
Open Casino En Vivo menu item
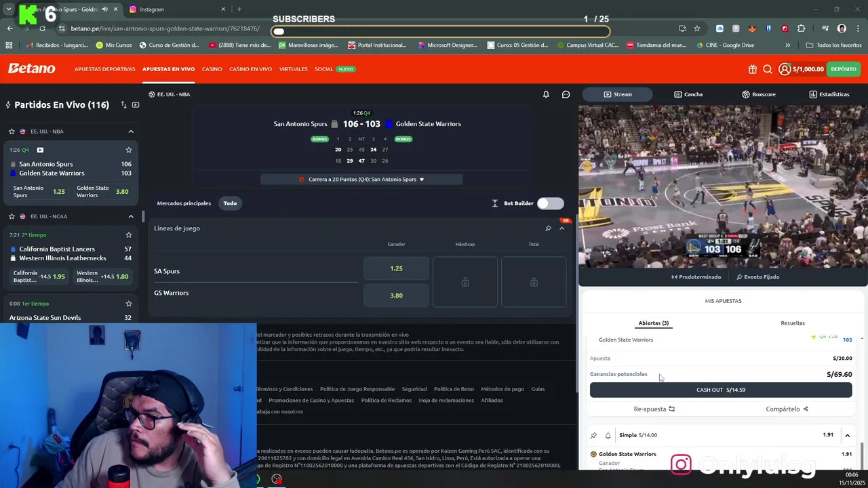[x=250, y=69]
